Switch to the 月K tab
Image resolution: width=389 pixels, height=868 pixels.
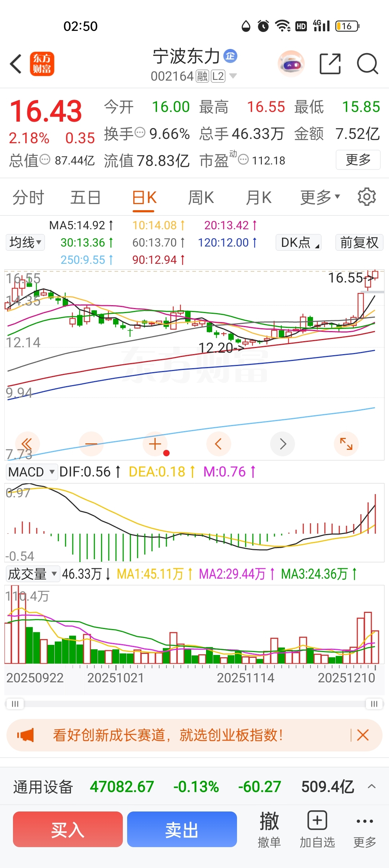click(258, 198)
